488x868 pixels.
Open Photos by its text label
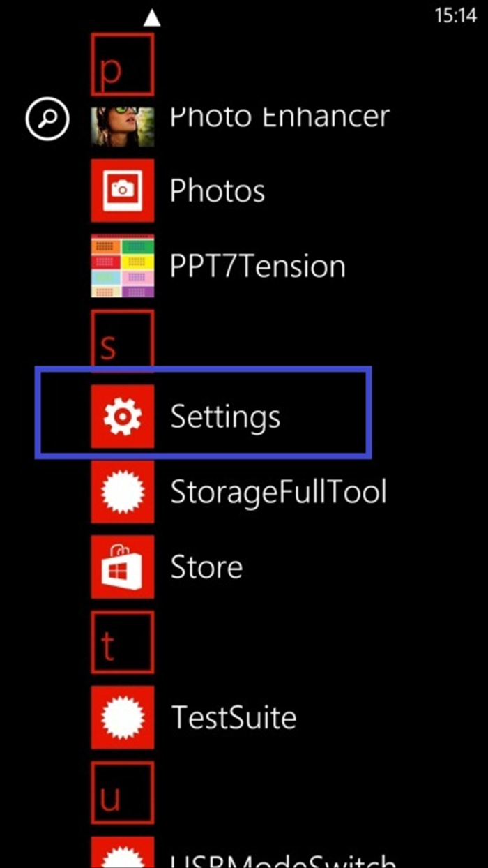218,190
